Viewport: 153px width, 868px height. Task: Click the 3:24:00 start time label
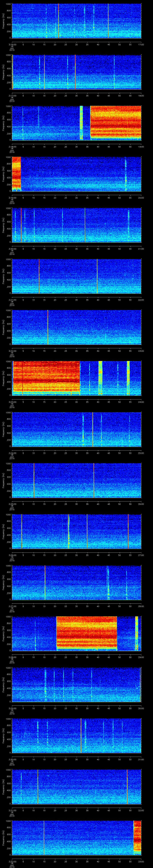[x=12, y=453]
